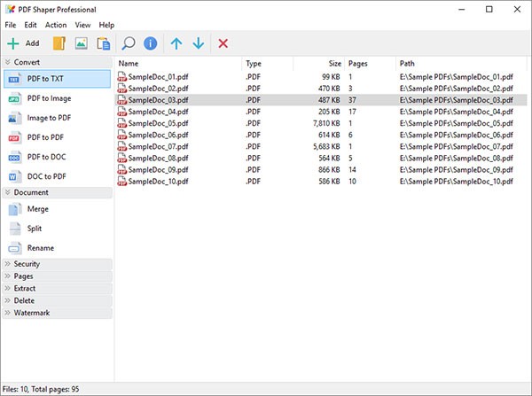Viewport: 532px width, 396px height.
Task: Select the PDF to Image tool
Action: click(x=49, y=98)
